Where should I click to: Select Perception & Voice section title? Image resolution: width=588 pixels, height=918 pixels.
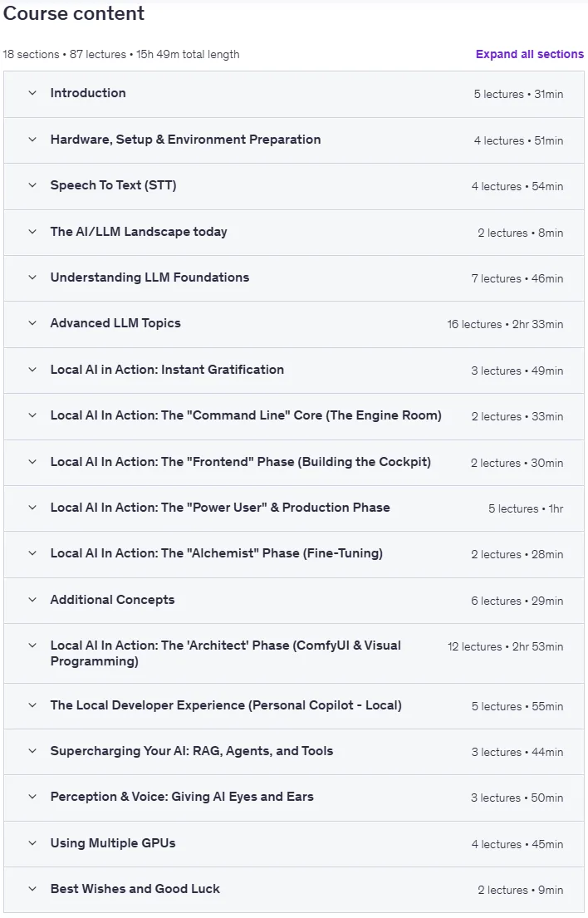tap(182, 796)
